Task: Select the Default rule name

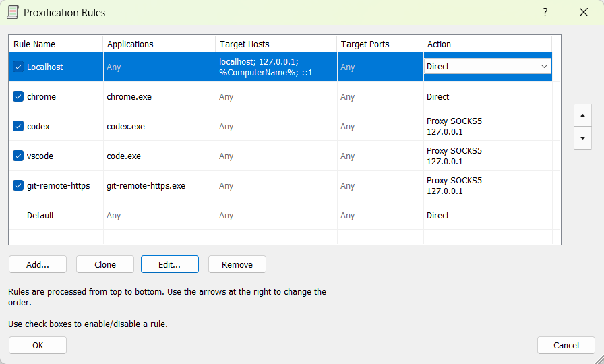Action: click(x=40, y=215)
